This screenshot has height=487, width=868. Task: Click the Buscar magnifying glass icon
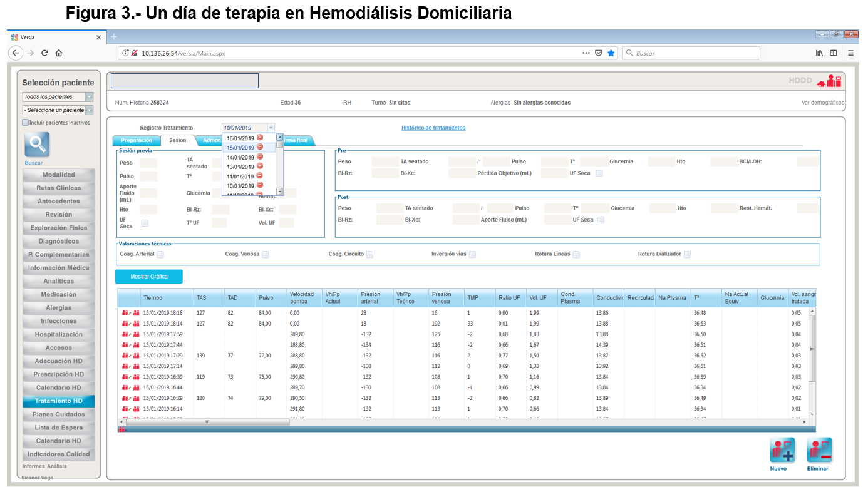(37, 145)
